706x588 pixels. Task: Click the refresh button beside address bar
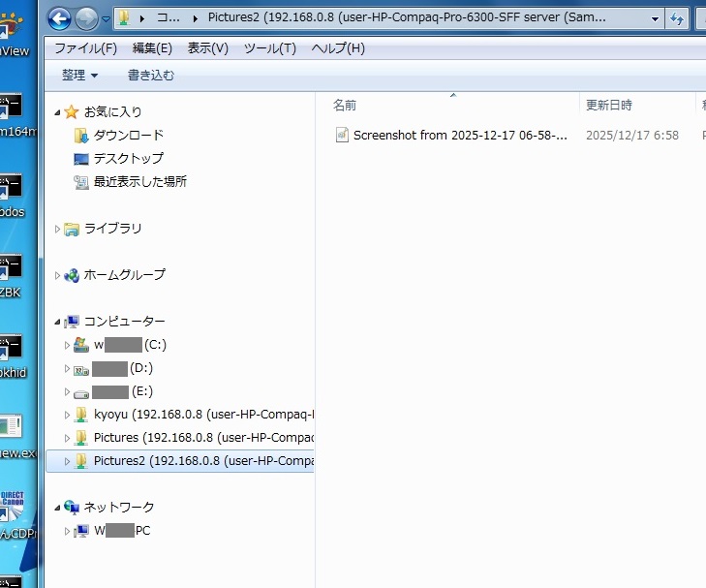click(x=677, y=18)
